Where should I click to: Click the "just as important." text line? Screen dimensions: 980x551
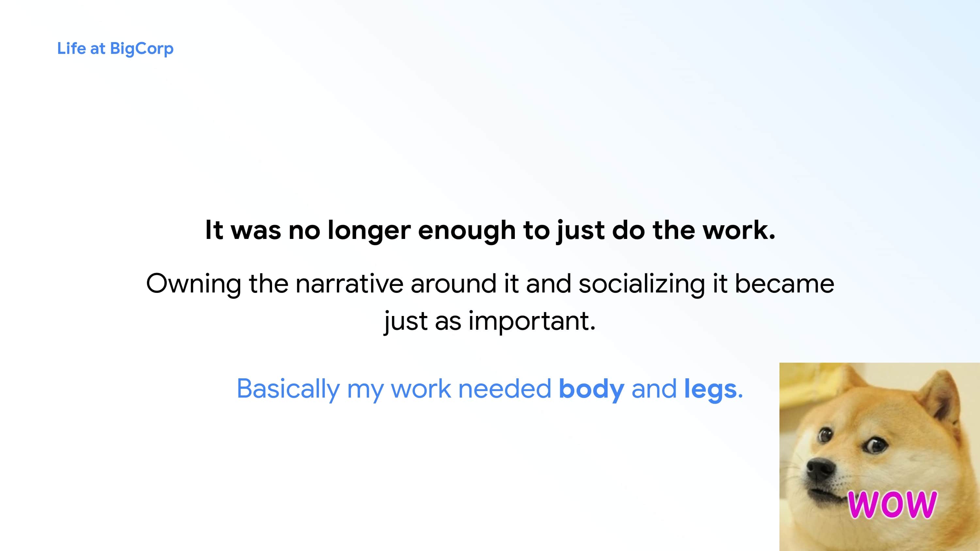490,321
